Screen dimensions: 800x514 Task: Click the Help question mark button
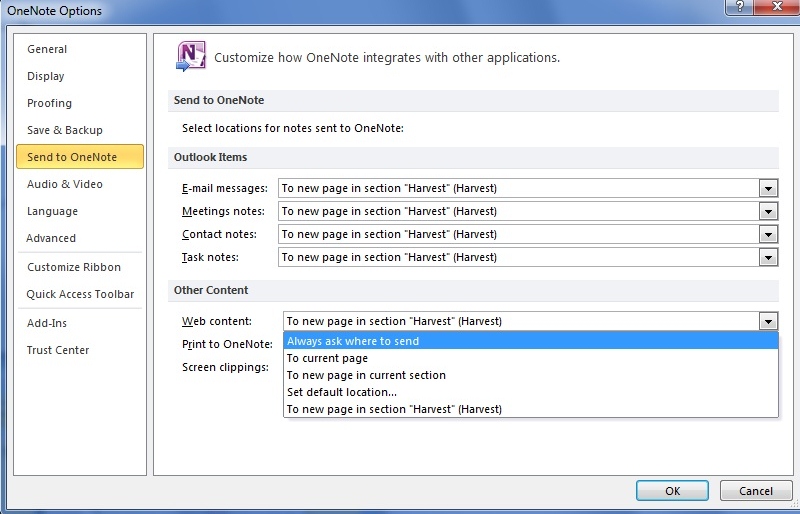tap(740, 7)
